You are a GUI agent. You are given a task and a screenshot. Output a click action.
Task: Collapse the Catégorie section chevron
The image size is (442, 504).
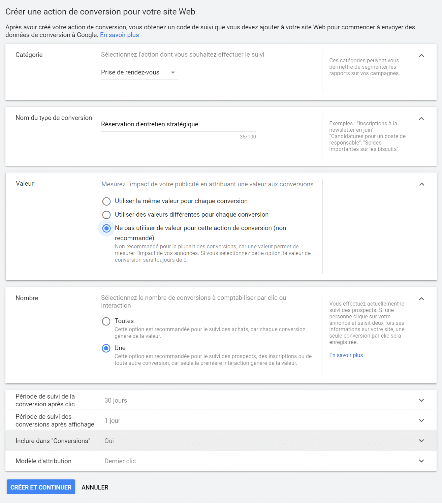pos(421,56)
